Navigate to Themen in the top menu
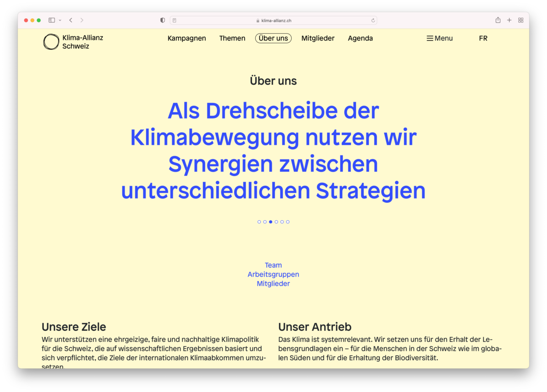The image size is (547, 392). click(x=232, y=38)
